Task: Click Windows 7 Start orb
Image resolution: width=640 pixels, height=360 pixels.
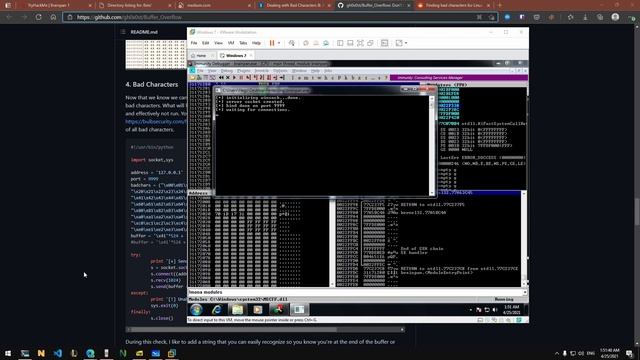Action: [x=196, y=310]
